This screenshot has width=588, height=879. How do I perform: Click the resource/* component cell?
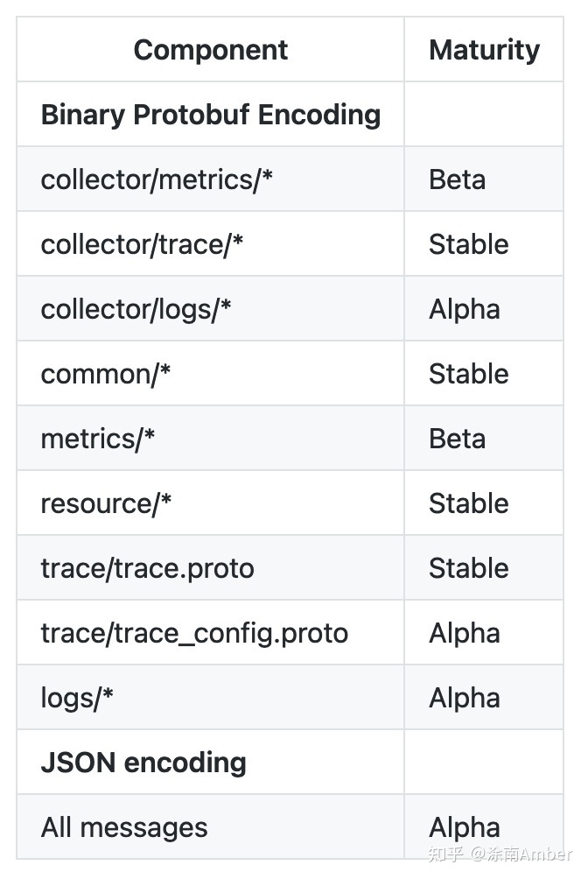pos(107,503)
